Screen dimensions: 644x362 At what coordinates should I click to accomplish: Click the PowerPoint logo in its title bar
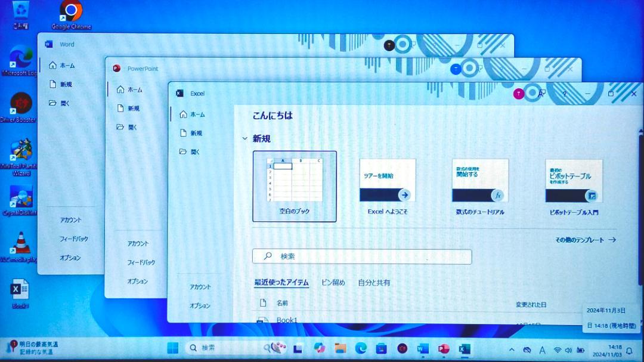point(117,68)
